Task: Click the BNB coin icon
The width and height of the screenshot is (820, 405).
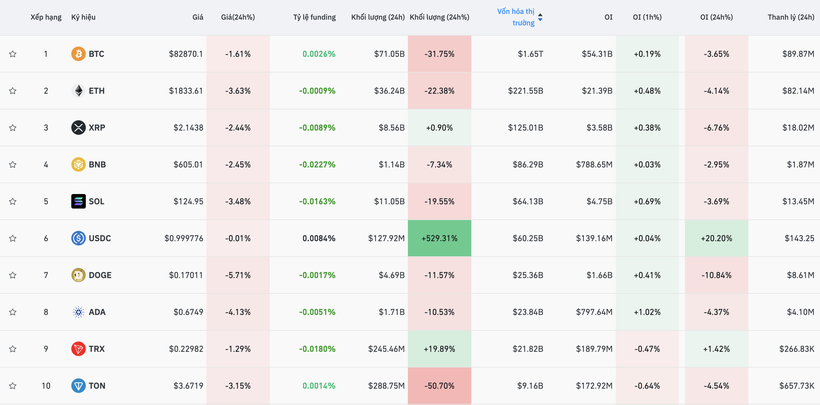Action: tap(78, 165)
